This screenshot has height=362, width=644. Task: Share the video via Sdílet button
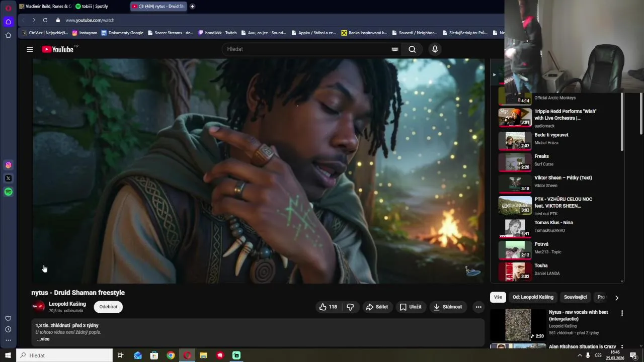coord(377,307)
